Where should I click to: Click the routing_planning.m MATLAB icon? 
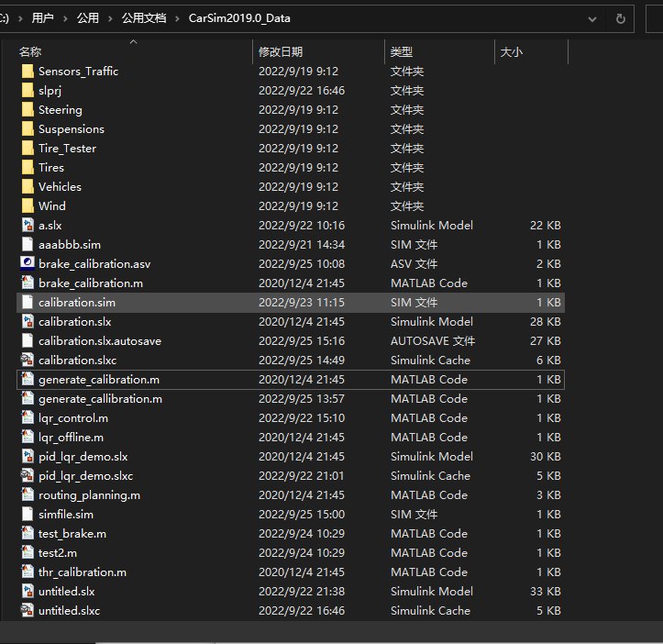tap(28, 494)
